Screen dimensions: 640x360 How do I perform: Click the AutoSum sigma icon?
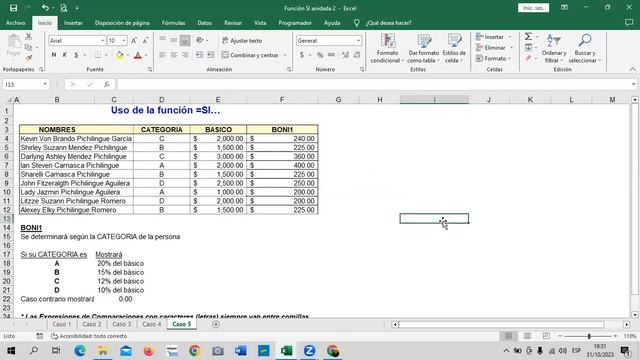point(528,37)
